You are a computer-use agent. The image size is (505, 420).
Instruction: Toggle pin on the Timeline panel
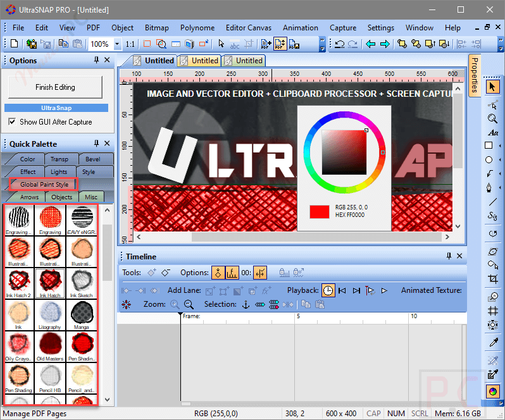point(449,256)
